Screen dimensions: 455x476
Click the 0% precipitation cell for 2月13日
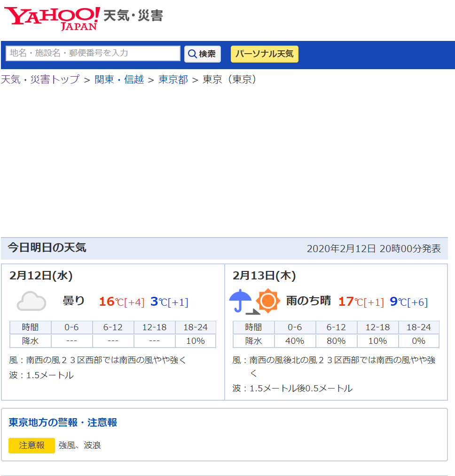coord(419,341)
